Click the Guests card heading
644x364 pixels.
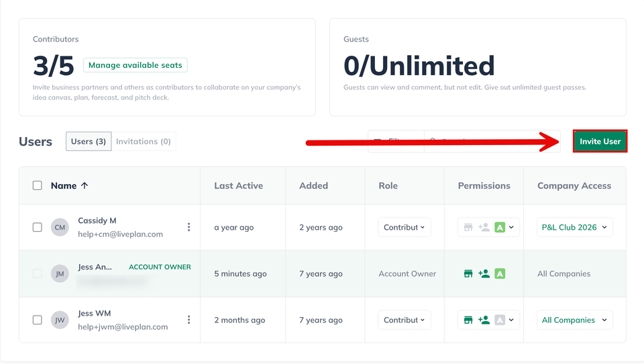pos(356,39)
